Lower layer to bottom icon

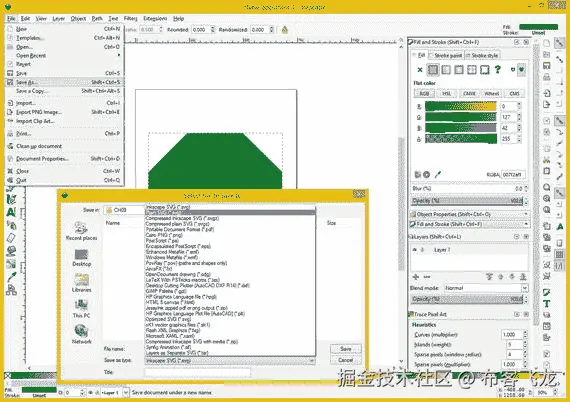(523, 277)
